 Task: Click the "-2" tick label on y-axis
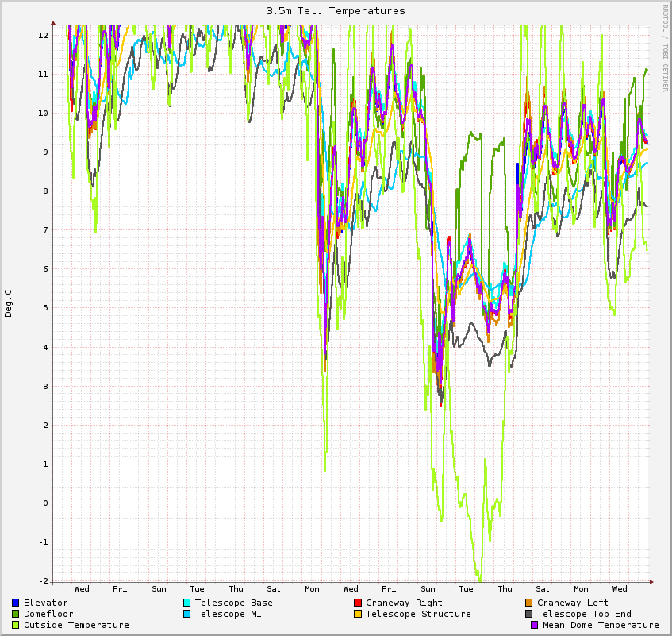pyautogui.click(x=43, y=580)
